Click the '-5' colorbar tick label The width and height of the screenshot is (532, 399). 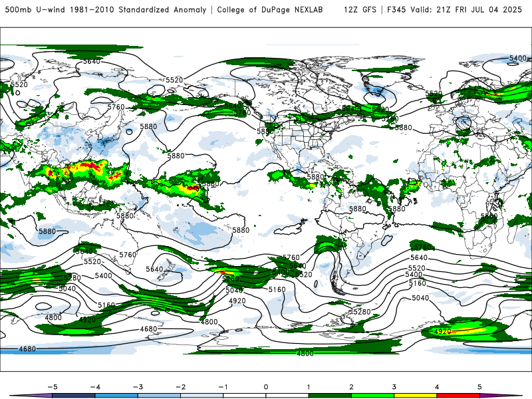[53, 387]
